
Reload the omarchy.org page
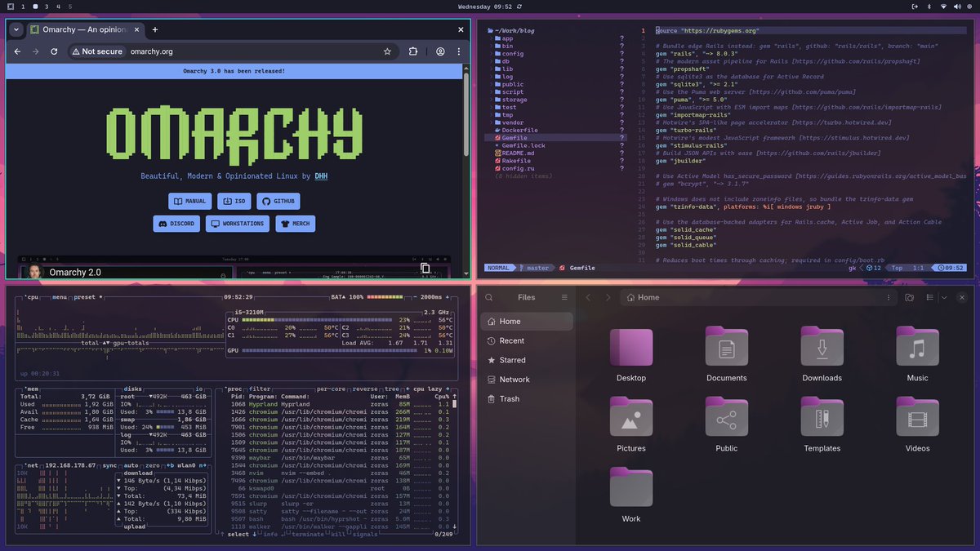pos(54,51)
